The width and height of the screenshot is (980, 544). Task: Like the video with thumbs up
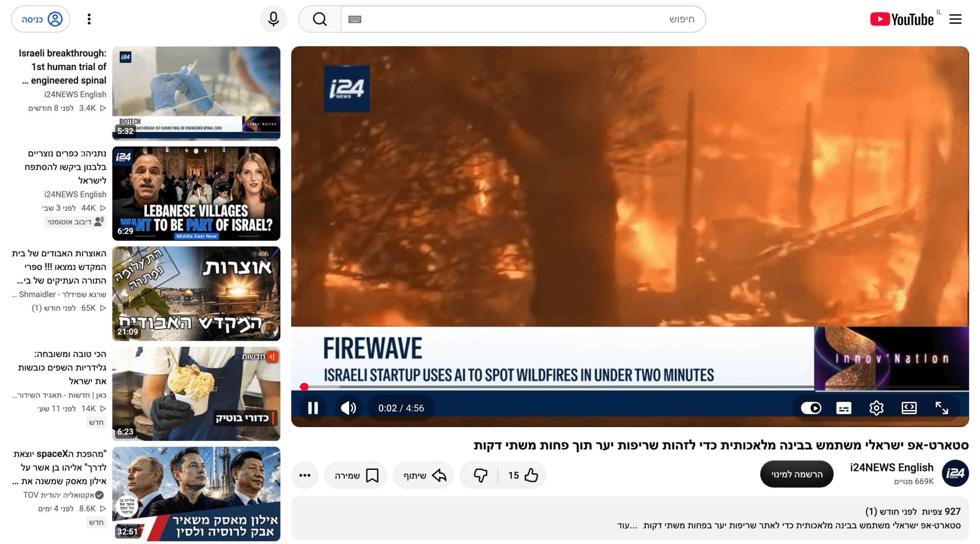coord(523,475)
